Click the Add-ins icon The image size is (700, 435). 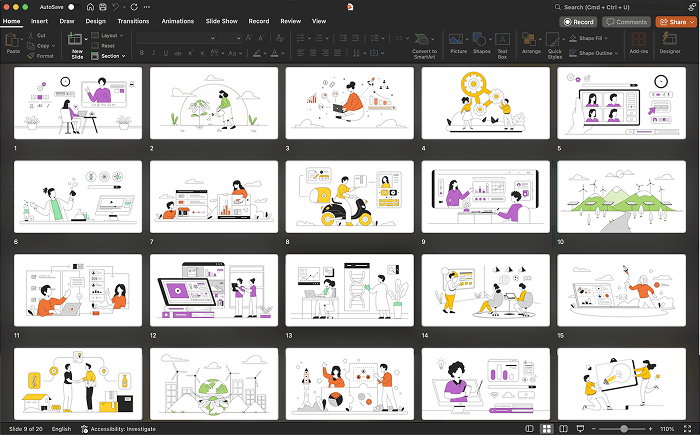click(x=638, y=39)
